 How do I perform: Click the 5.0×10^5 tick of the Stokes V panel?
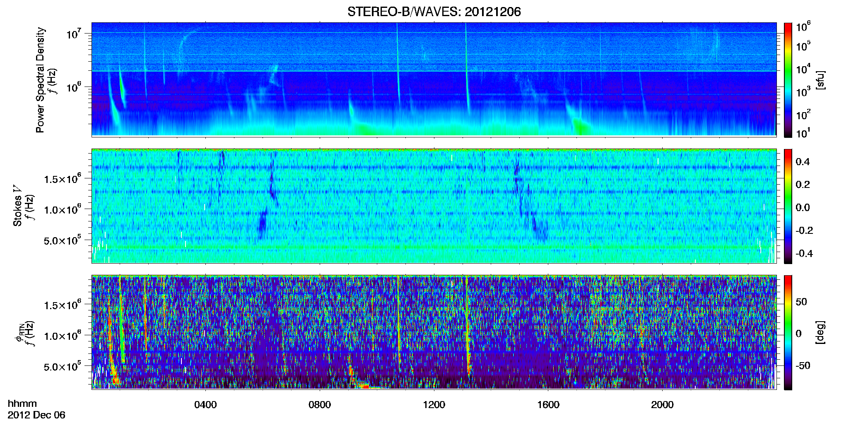tap(63, 240)
